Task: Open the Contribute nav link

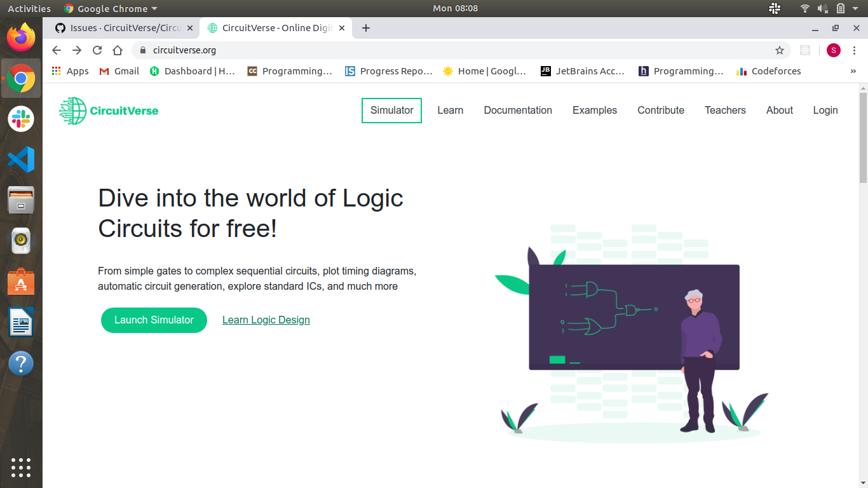Action: pos(661,111)
